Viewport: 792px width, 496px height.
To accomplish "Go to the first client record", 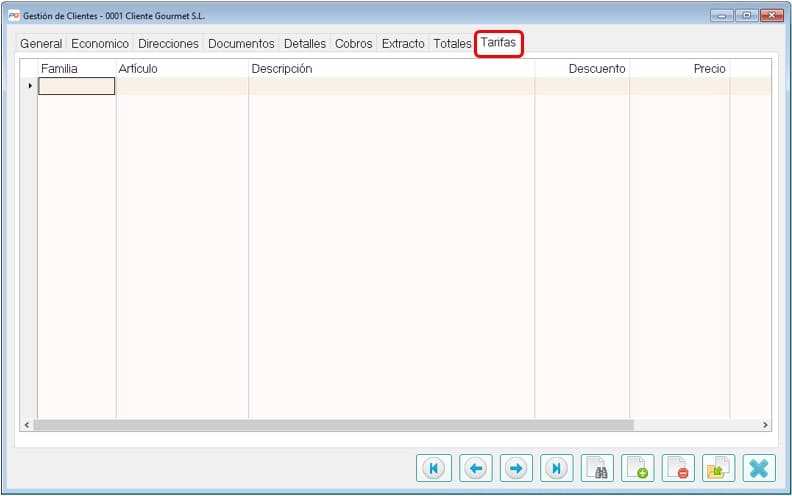I will tap(434, 468).
